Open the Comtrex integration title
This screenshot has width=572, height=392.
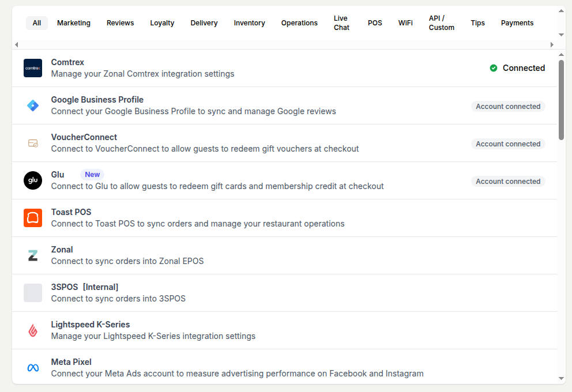pos(67,62)
